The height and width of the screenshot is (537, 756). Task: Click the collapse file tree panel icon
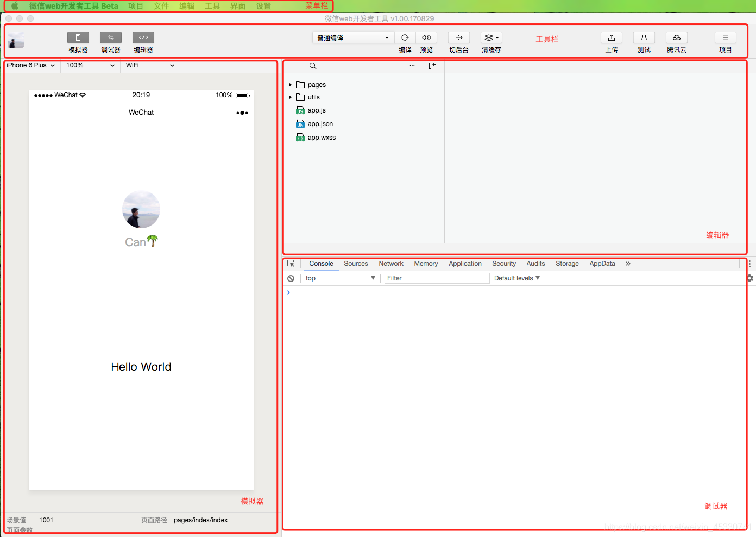coord(432,66)
